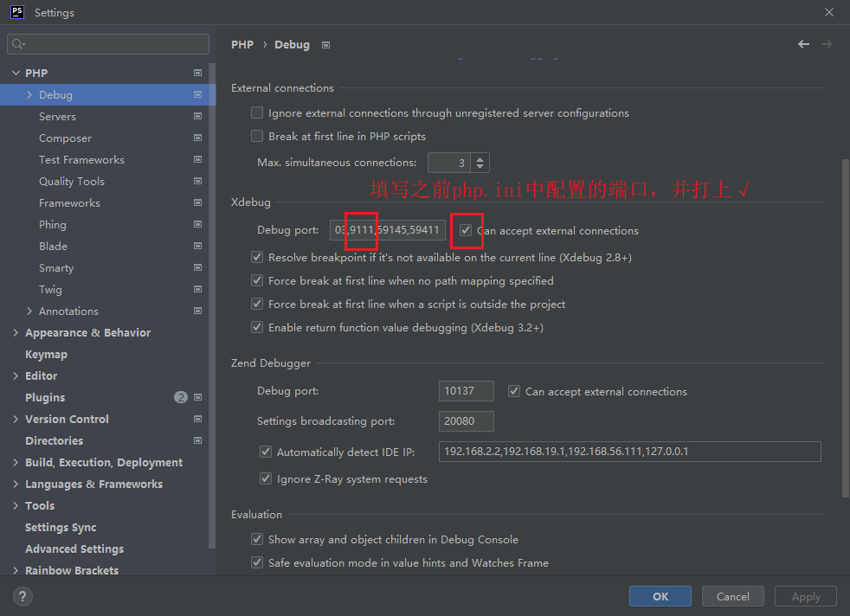Increase max simultaneous connections stepper
This screenshot has height=616, width=850.
[x=480, y=158]
